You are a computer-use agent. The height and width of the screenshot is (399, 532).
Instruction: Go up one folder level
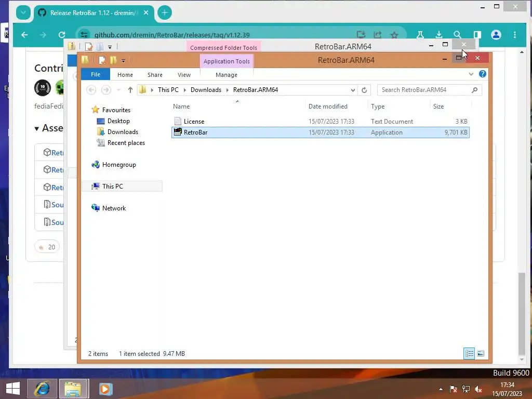tap(130, 90)
